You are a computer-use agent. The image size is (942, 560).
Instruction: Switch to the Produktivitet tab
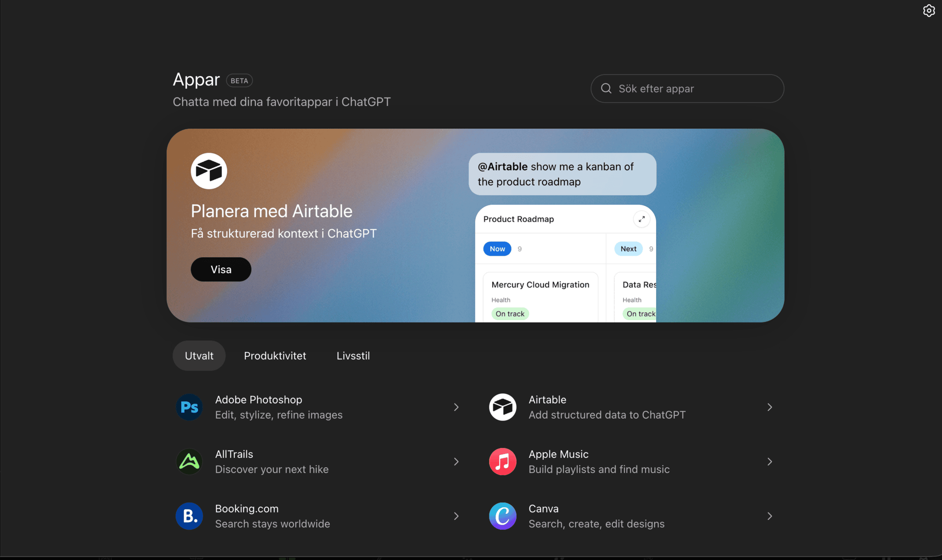[x=275, y=356]
